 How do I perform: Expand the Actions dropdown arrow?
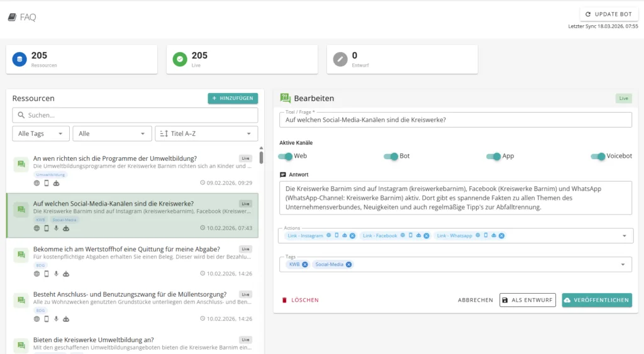(625, 236)
